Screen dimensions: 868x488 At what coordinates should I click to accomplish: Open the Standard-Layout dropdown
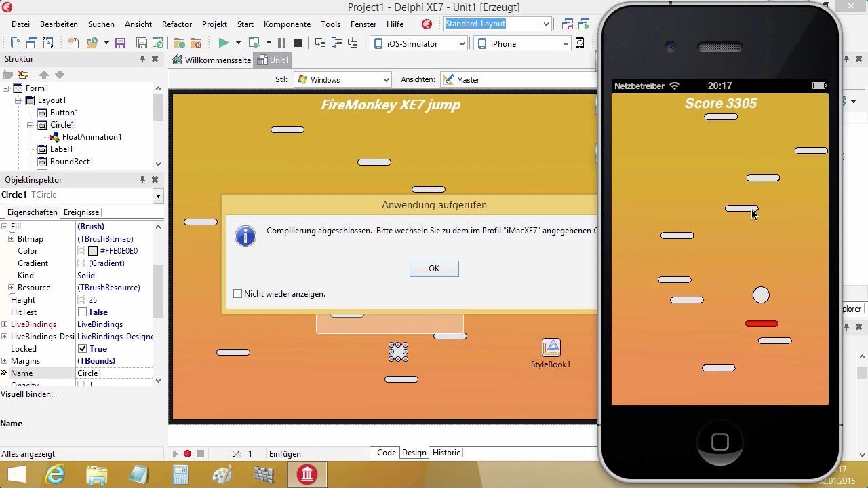546,24
